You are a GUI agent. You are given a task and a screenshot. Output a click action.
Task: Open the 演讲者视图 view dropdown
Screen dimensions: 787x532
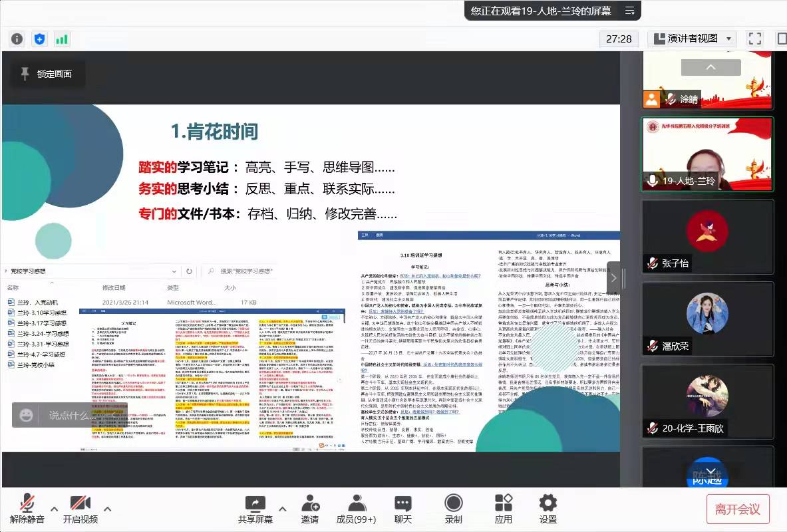(693, 39)
